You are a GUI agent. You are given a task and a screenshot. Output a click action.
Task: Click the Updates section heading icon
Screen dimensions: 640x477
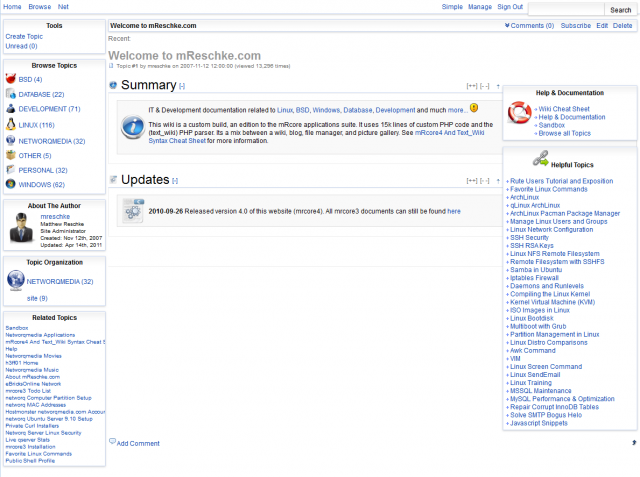click(113, 179)
